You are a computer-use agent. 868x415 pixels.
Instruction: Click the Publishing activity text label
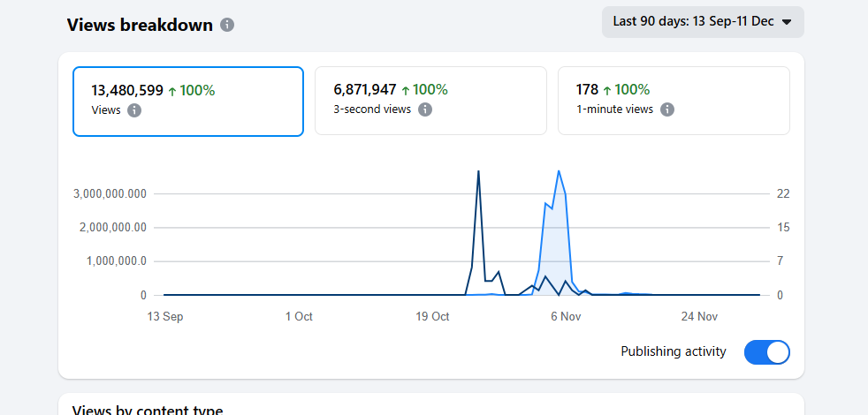click(674, 351)
